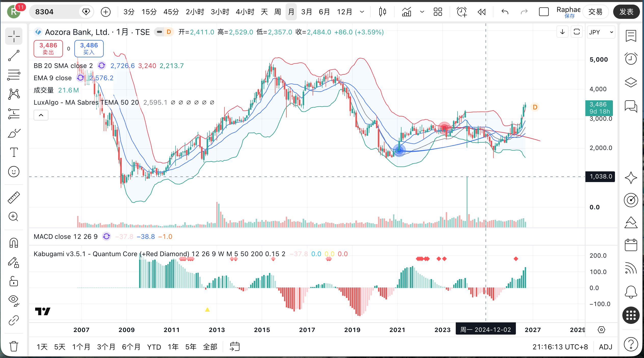Start bar replay mode
644x358 pixels.
point(481,12)
